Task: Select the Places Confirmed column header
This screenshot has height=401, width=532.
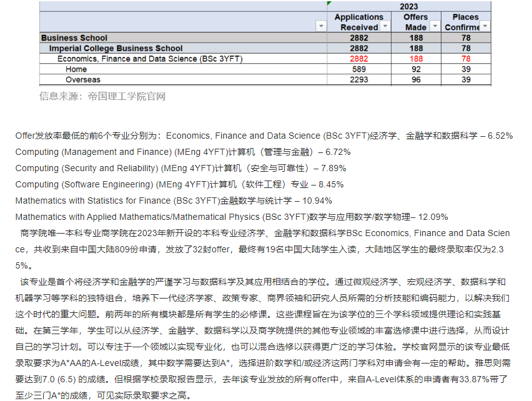Action: [x=466, y=22]
